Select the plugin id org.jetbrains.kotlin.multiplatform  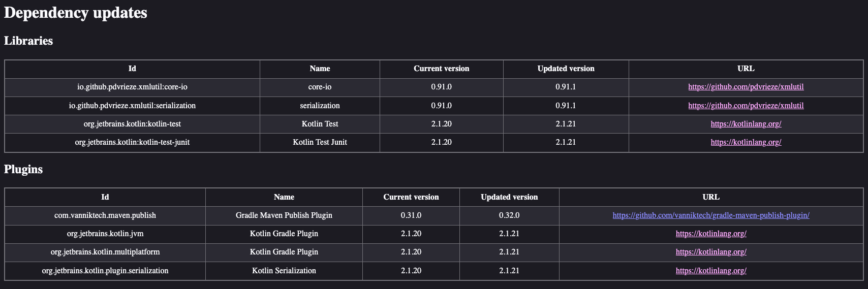pyautogui.click(x=105, y=252)
